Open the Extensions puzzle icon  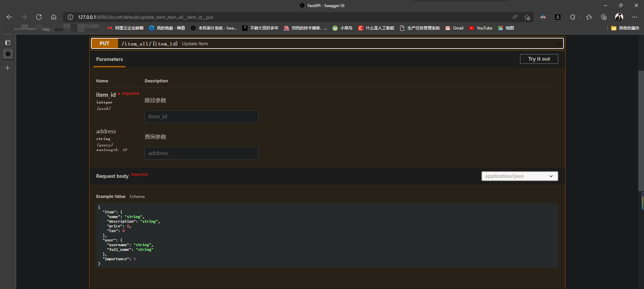[573, 17]
